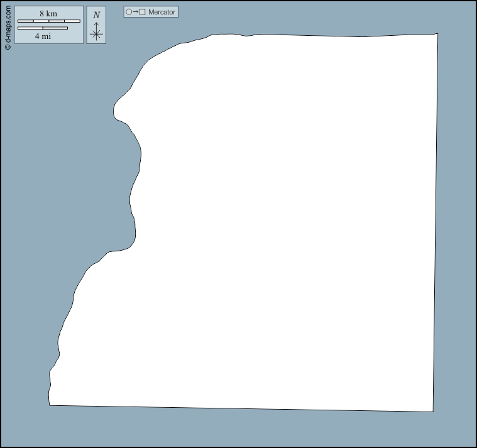Click the circle icon beside Mercator

(x=129, y=12)
